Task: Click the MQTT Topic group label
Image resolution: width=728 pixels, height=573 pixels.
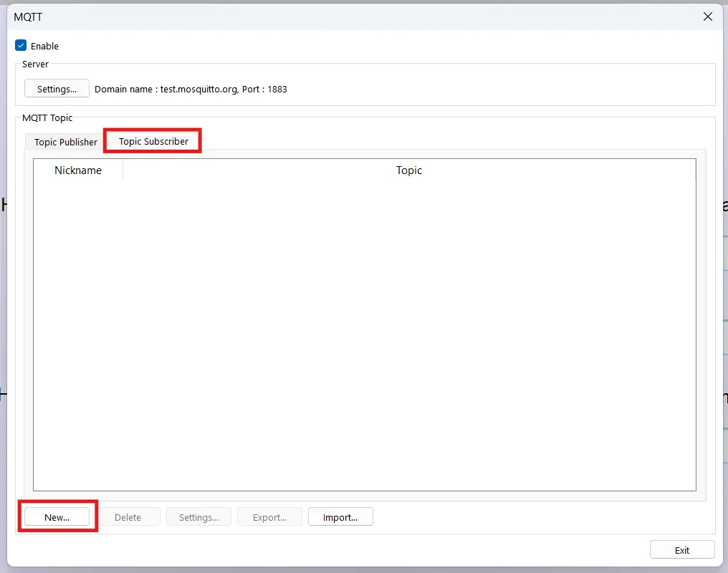Action: 47,117
